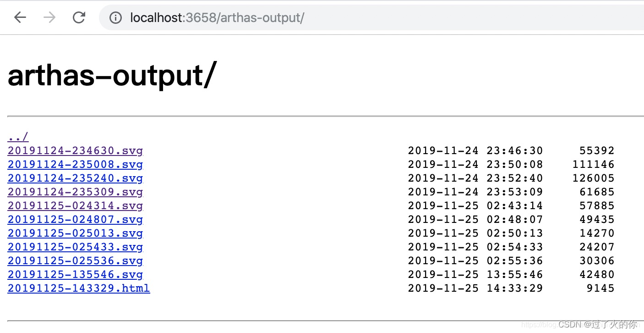Viewport: 644px width, 333px height.
Task: Open 20191125-024314.svg file link
Action: click(75, 205)
